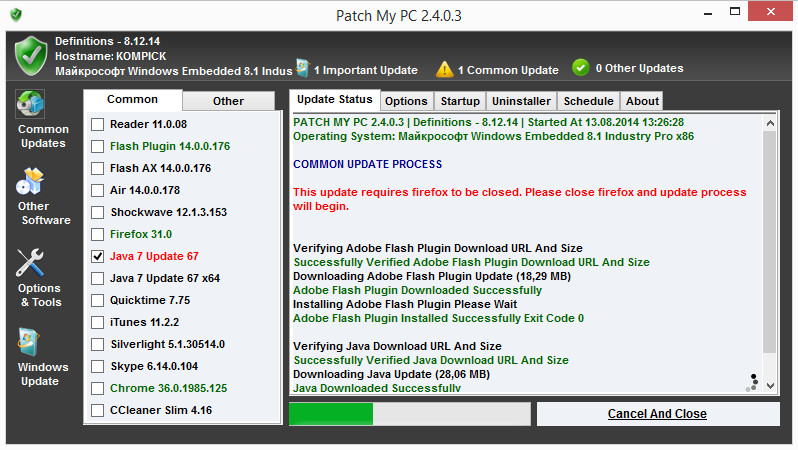Click 1 Common Update label
Screen dimensions: 798x450
coord(508,70)
